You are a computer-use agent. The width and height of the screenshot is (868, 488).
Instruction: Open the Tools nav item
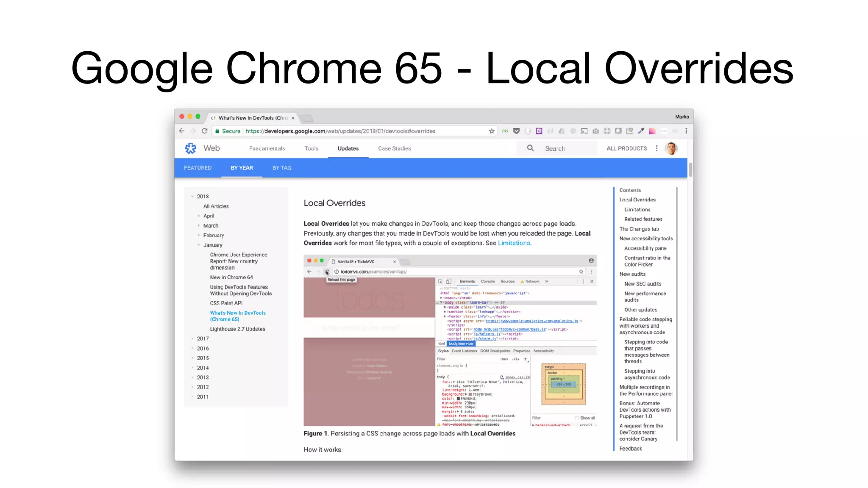pos(311,148)
